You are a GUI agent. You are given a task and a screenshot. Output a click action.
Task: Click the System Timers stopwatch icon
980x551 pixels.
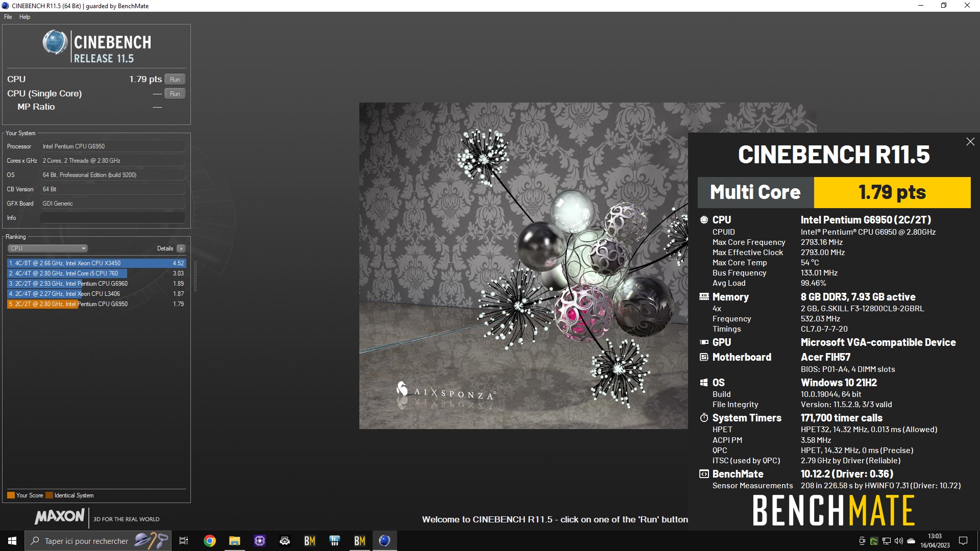click(704, 418)
